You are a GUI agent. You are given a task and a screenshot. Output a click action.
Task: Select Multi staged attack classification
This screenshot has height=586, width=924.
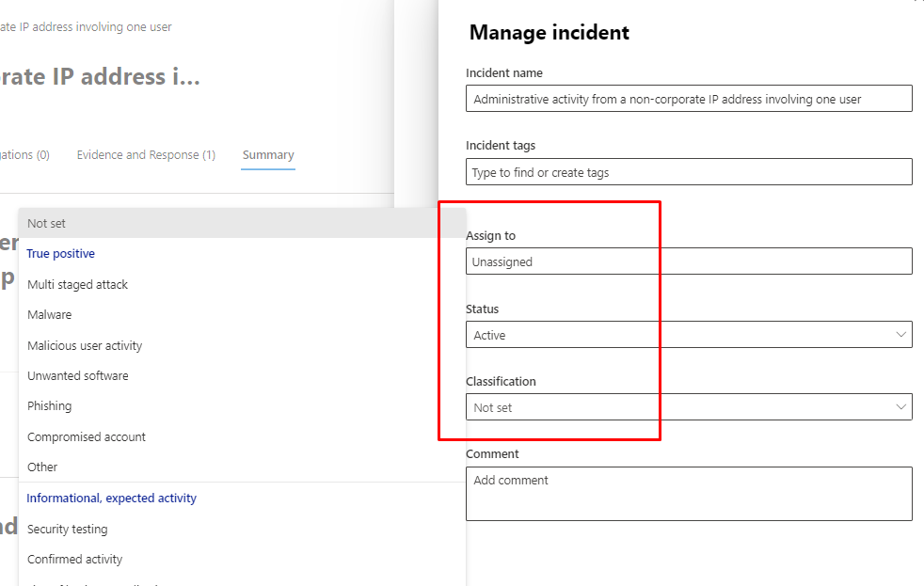tap(78, 285)
